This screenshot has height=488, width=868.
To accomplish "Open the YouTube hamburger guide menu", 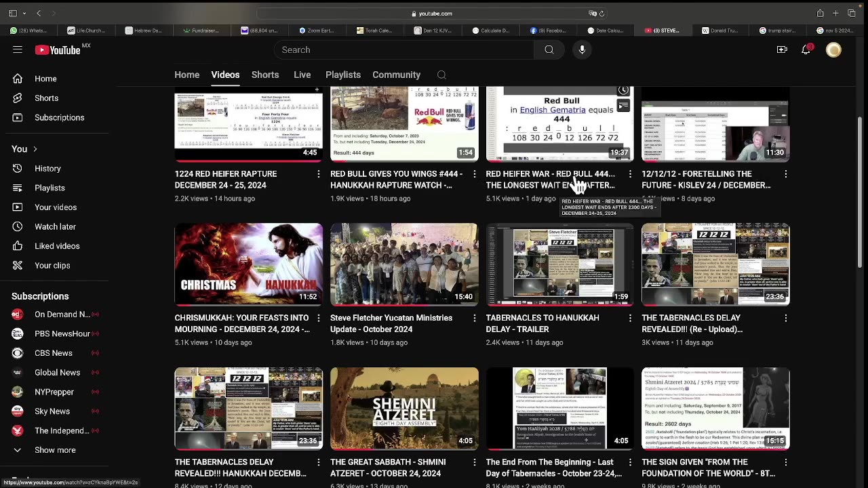I will pos(18,49).
